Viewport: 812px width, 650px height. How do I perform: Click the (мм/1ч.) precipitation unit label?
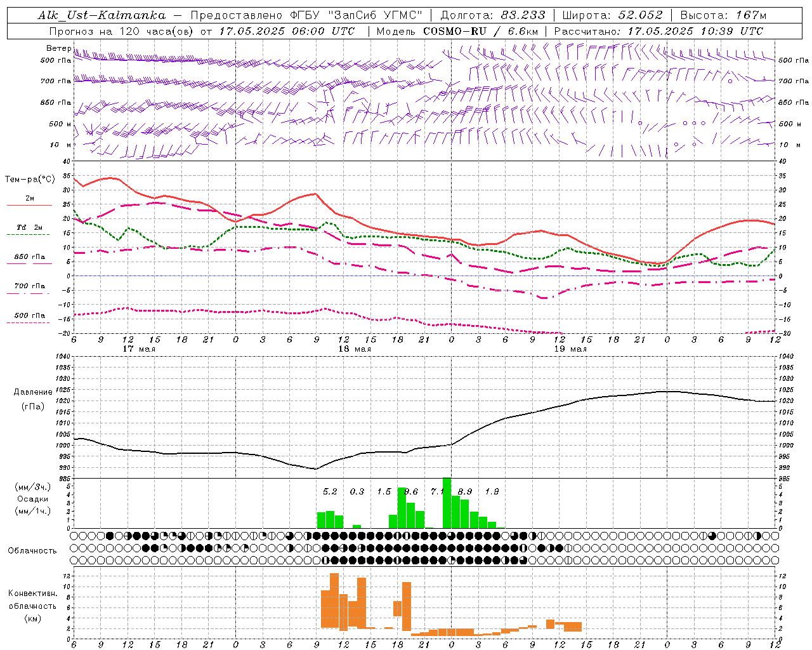point(33,511)
